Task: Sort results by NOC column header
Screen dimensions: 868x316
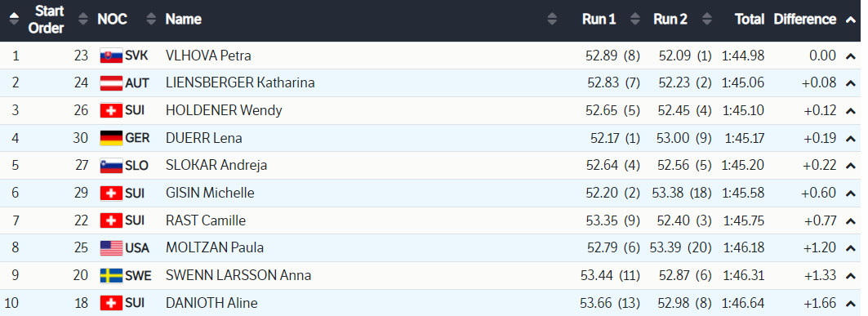Action: [113, 20]
